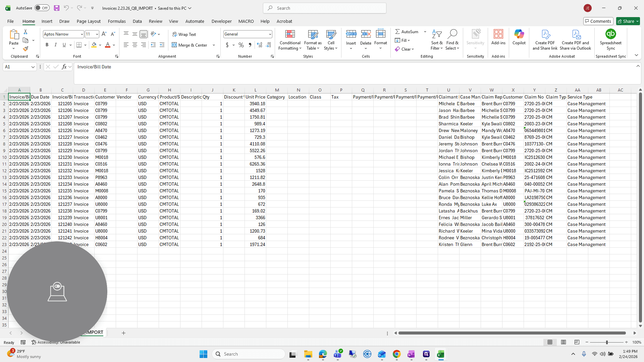Collapse the ribbon using the chevron
Image resolution: width=644 pixels, height=362 pixels.
coord(636,55)
